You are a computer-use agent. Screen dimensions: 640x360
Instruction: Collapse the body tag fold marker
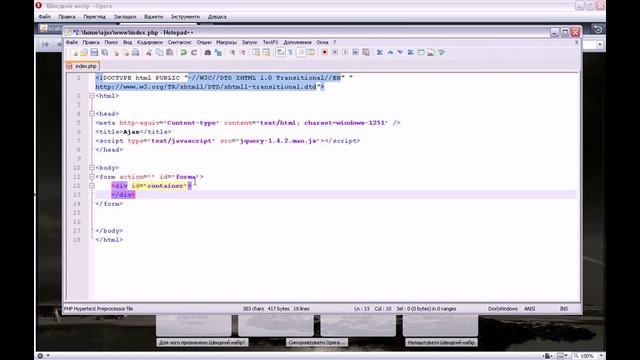pos(92,168)
